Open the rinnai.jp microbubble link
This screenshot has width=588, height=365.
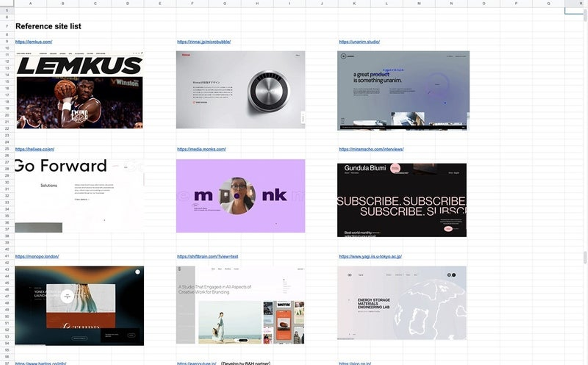[x=204, y=42]
